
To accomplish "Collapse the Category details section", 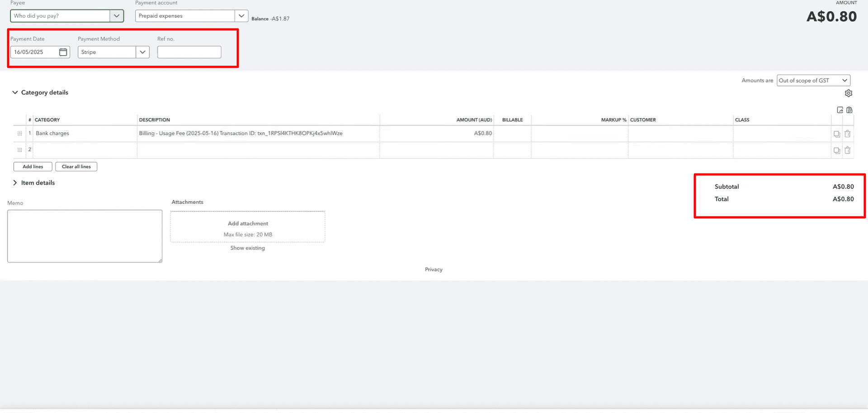I will (x=15, y=92).
